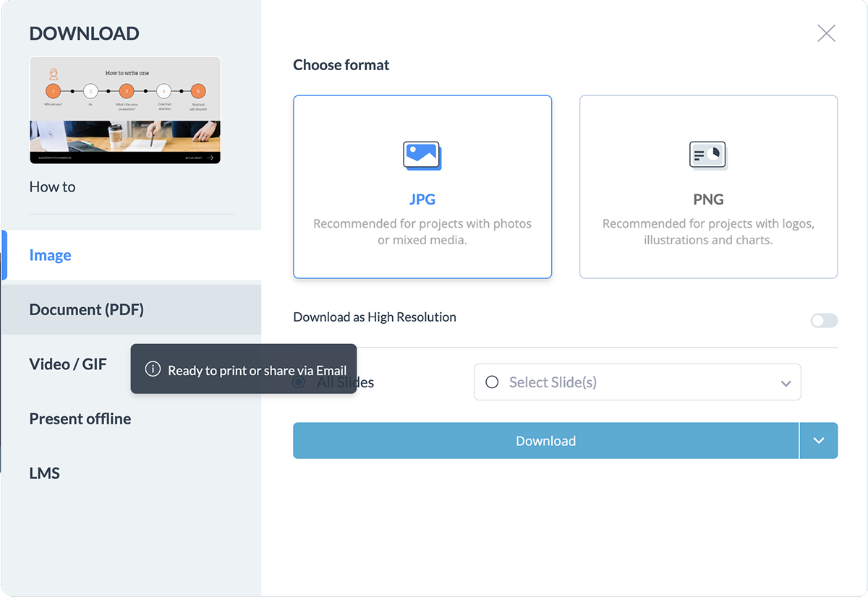Image resolution: width=868 pixels, height=597 pixels.
Task: Switch to the How to tab
Action: pos(52,186)
